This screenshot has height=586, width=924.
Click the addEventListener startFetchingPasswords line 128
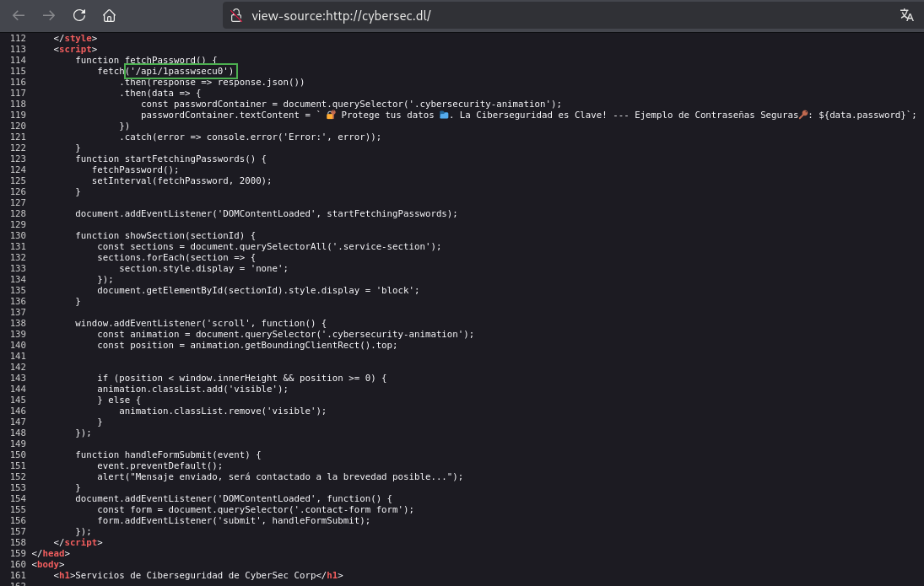point(267,214)
